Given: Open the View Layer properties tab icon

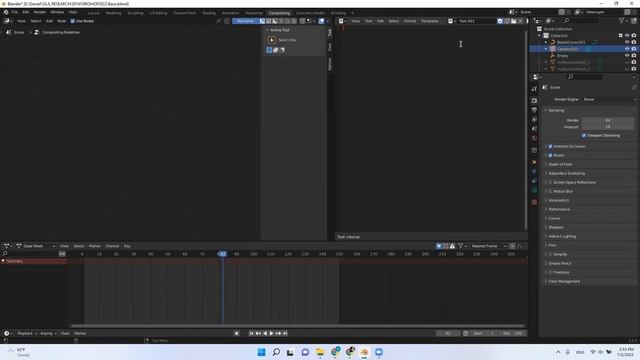Looking at the screenshot, I should (x=534, y=119).
